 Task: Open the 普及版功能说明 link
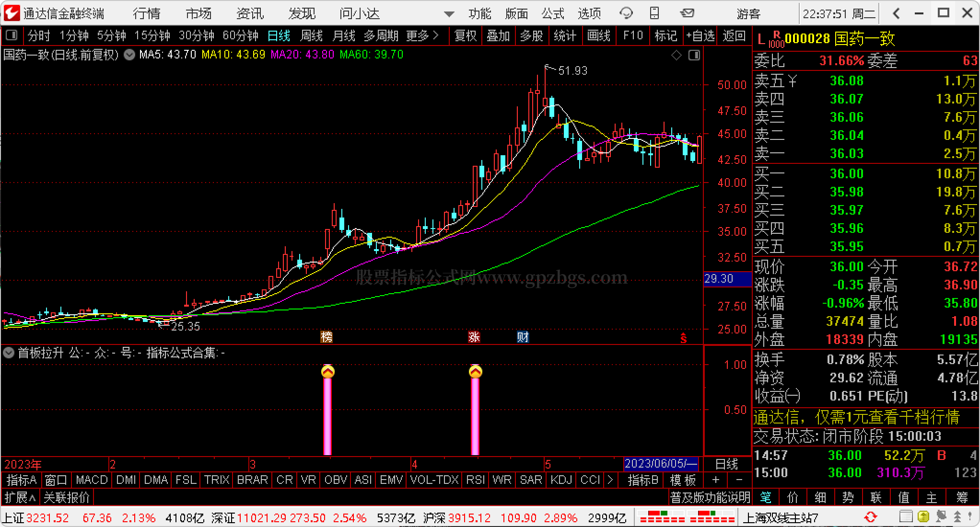710,497
